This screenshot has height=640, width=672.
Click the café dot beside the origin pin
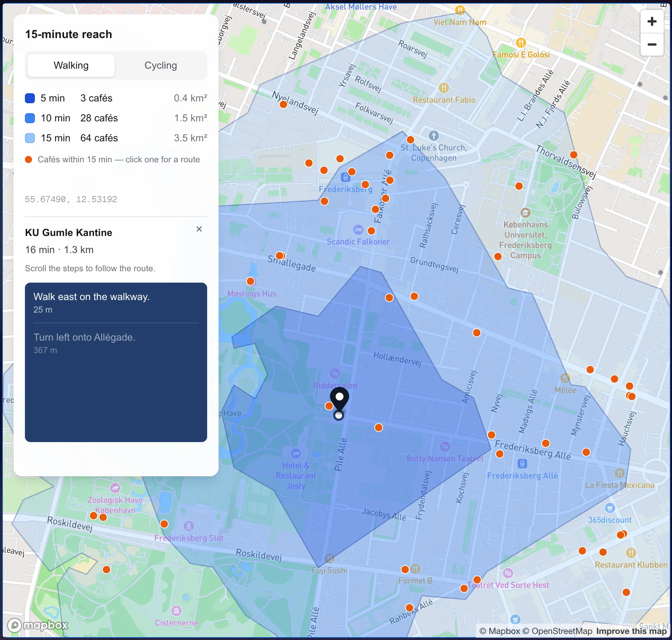(x=329, y=406)
